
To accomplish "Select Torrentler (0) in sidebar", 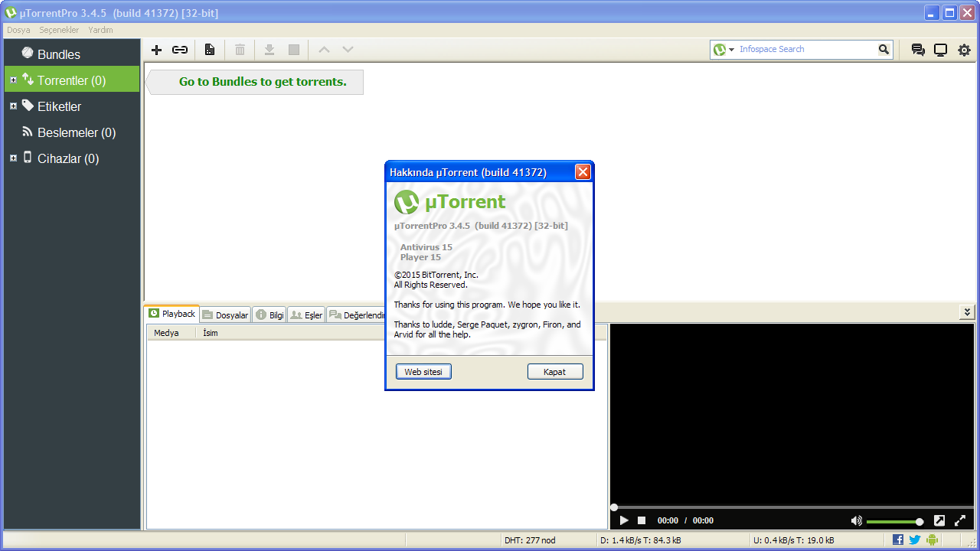I will tap(72, 80).
